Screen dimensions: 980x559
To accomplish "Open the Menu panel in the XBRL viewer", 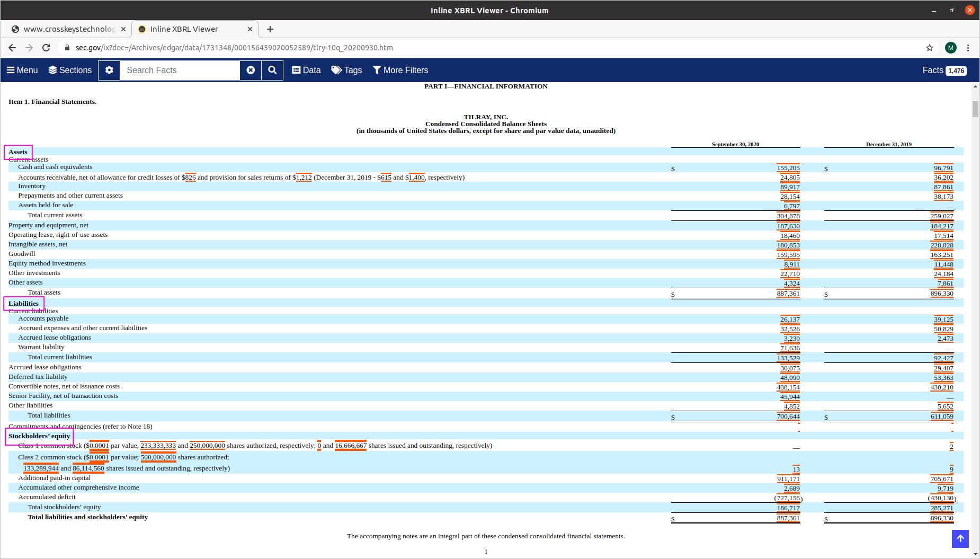I will (22, 70).
